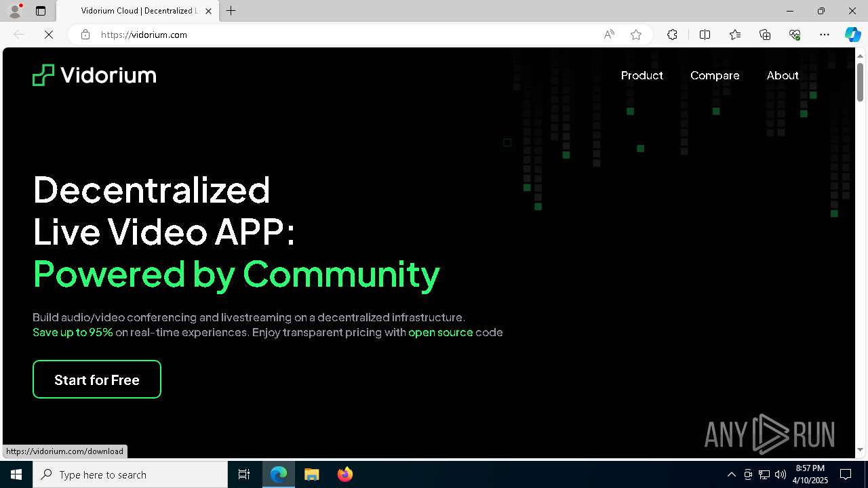Open the About menu
Screen dimensions: 868x488
click(x=783, y=75)
